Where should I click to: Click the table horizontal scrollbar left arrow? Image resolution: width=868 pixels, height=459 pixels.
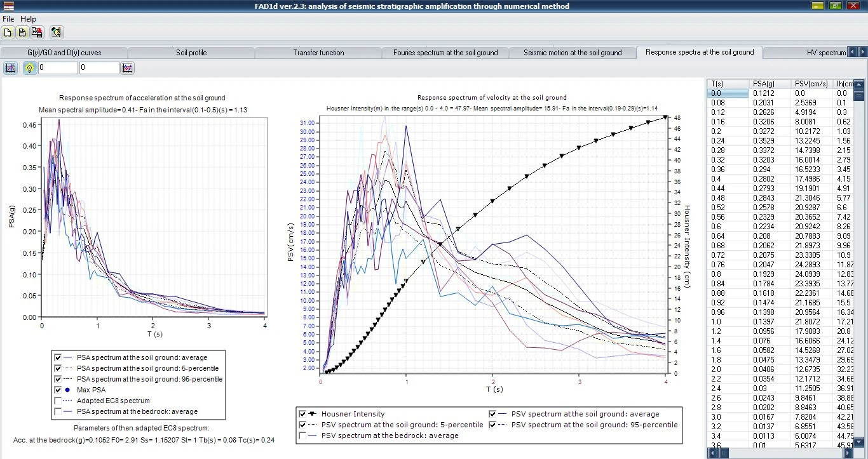712,453
